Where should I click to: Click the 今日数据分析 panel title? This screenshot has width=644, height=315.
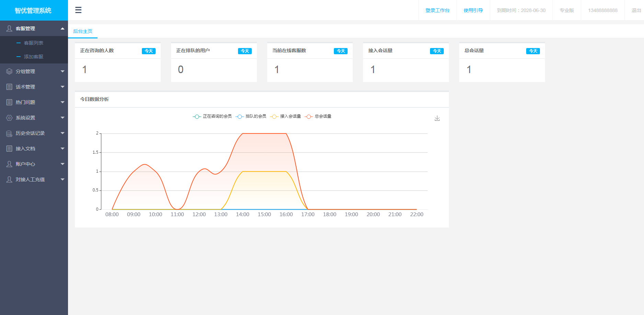tap(94, 99)
